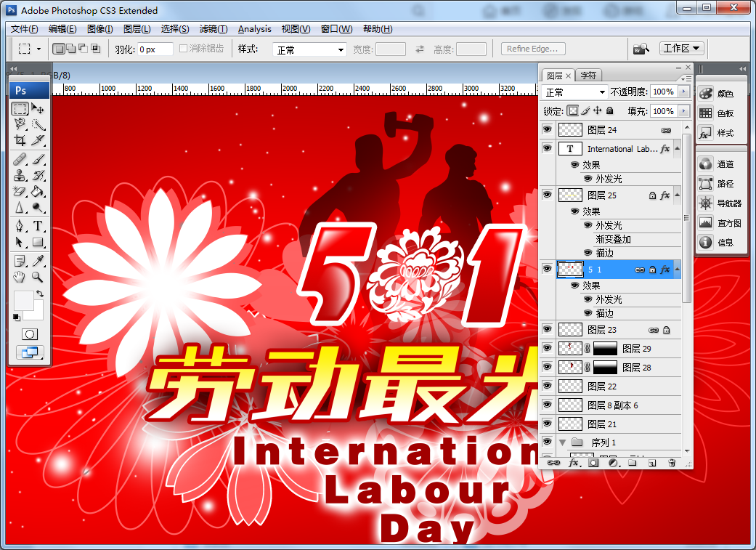Viewport: 756px width, 550px height.
Task: Open the Analysis menu
Action: [255, 29]
